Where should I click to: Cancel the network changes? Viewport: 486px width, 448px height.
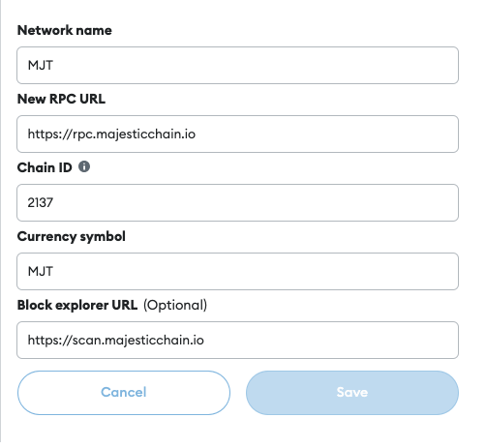[124, 393]
